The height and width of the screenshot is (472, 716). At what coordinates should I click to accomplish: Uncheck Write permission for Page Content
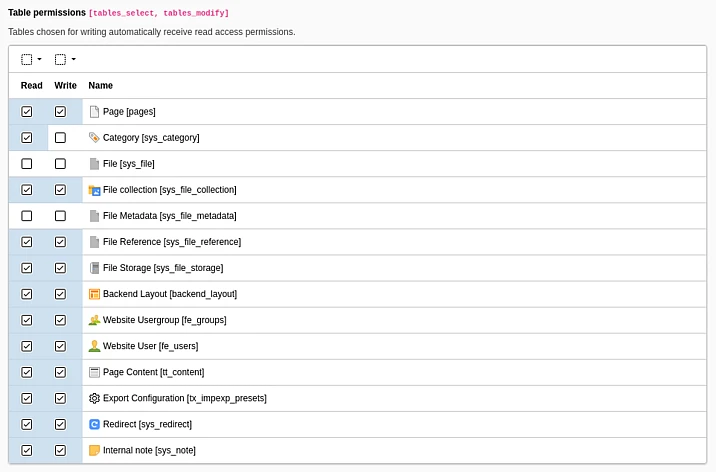(60, 372)
